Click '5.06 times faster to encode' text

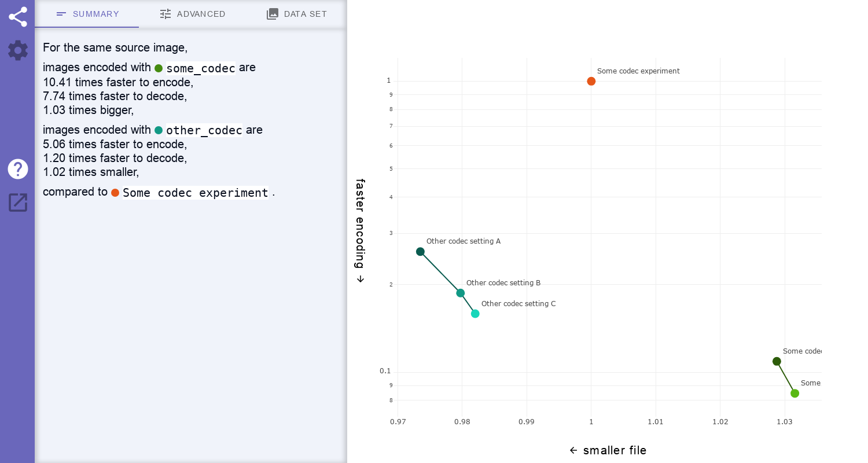(x=115, y=144)
